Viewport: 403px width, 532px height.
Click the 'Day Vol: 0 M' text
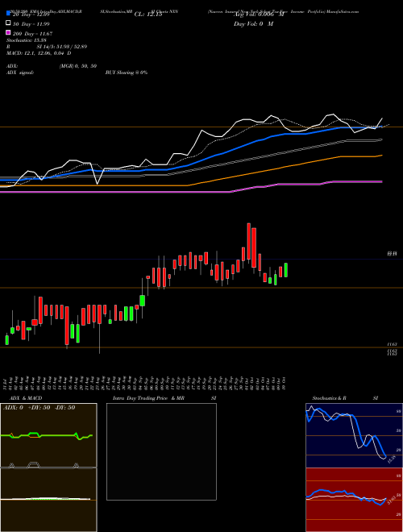253,23
